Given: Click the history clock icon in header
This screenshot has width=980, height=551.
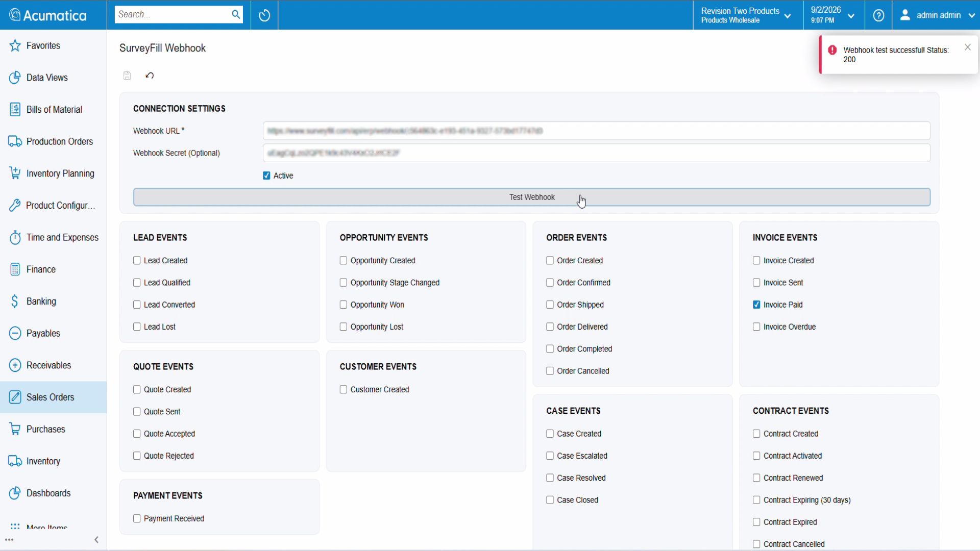Looking at the screenshot, I should tap(264, 15).
